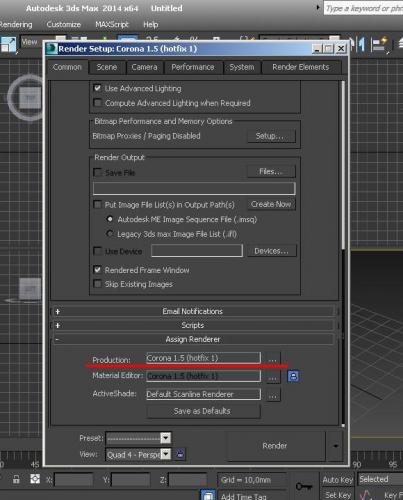The image size is (403, 500).
Task: Switch to the Render Elements tab
Action: point(301,67)
